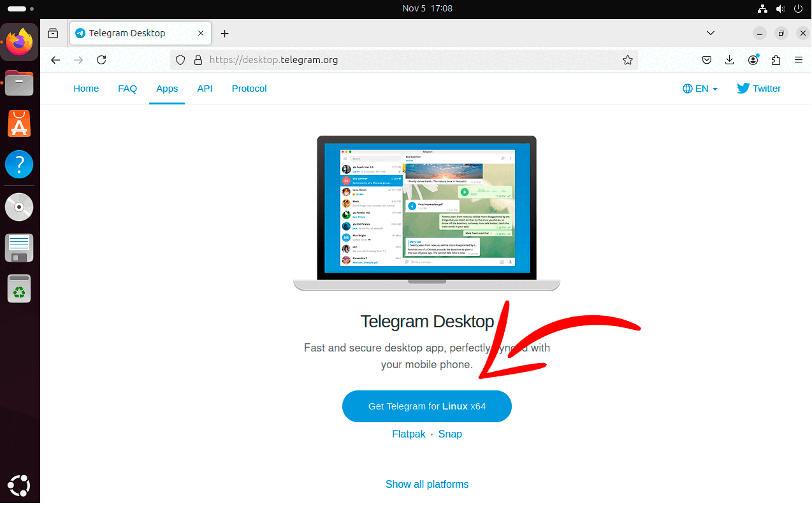Close the Telegram Desktop tab
The image size is (812, 505).
tap(201, 33)
